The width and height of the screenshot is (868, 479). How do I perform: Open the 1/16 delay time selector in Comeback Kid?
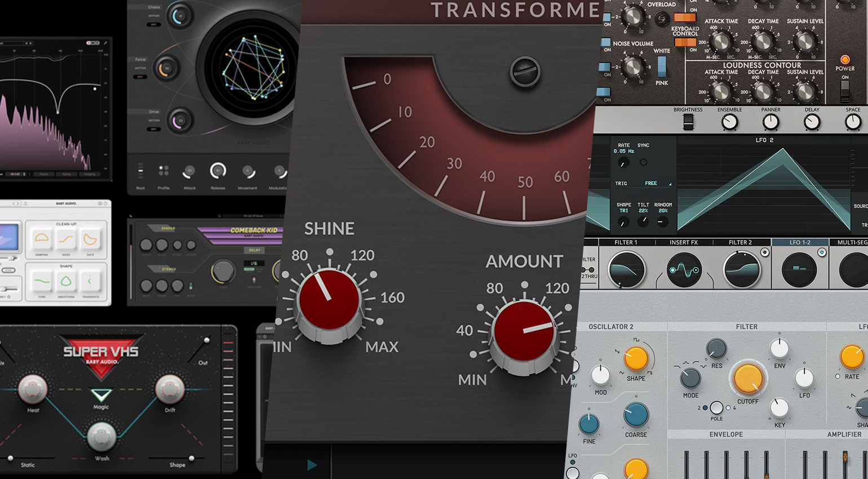254,263
